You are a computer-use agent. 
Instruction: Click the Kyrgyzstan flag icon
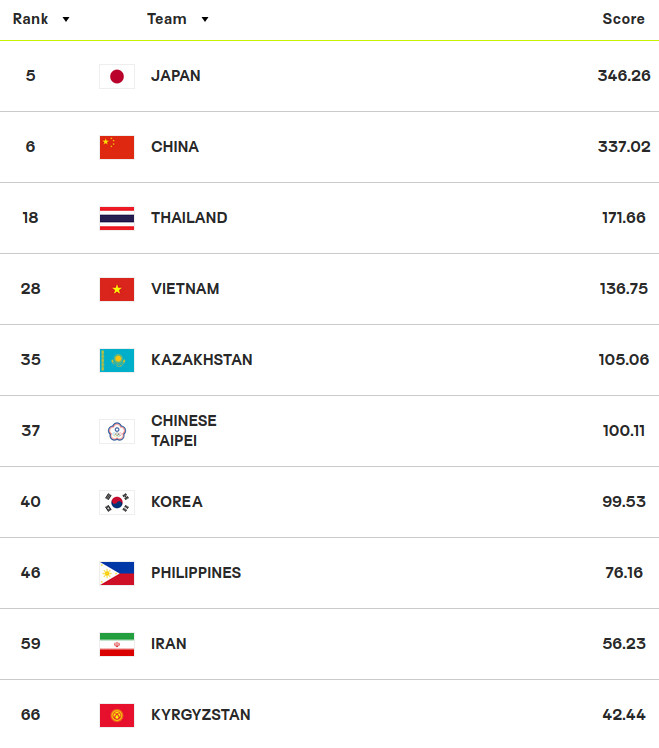(117, 715)
